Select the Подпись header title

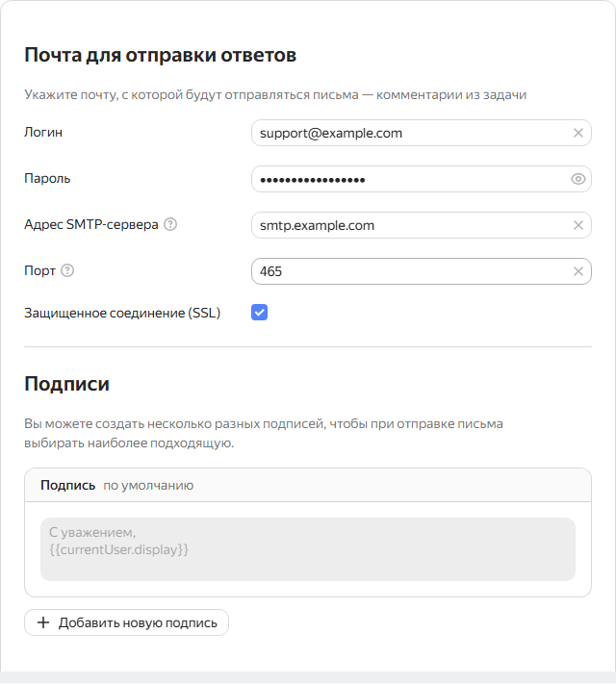(67, 485)
